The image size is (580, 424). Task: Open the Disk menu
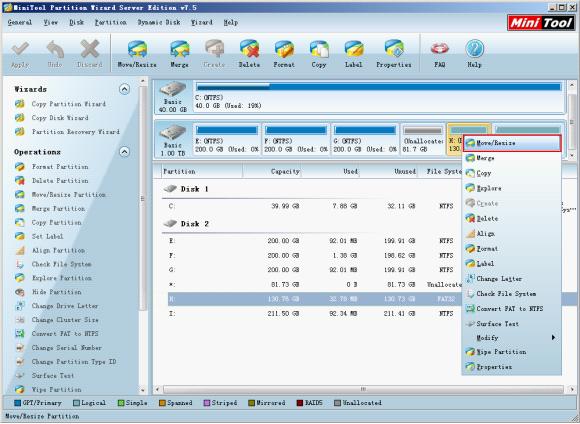click(77, 23)
